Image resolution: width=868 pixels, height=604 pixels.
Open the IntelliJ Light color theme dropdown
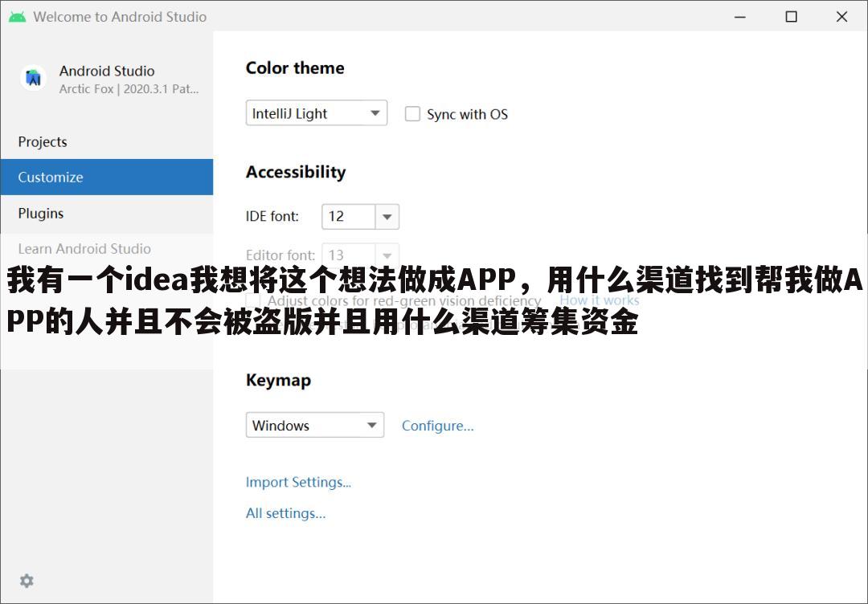click(316, 112)
